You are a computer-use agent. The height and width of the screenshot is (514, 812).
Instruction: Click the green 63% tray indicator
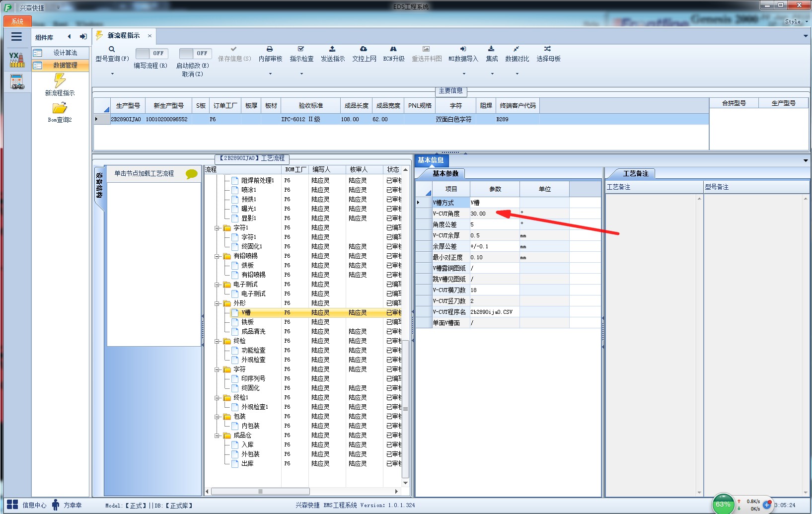click(723, 504)
